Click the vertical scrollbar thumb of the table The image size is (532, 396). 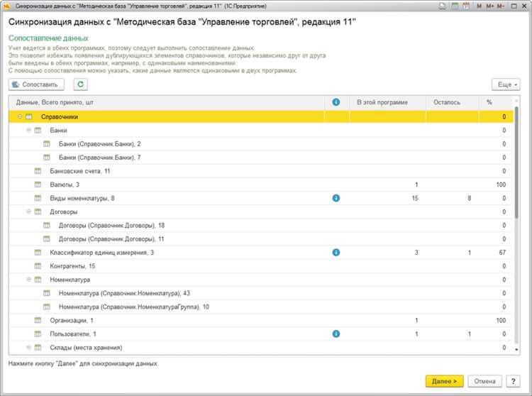516,163
